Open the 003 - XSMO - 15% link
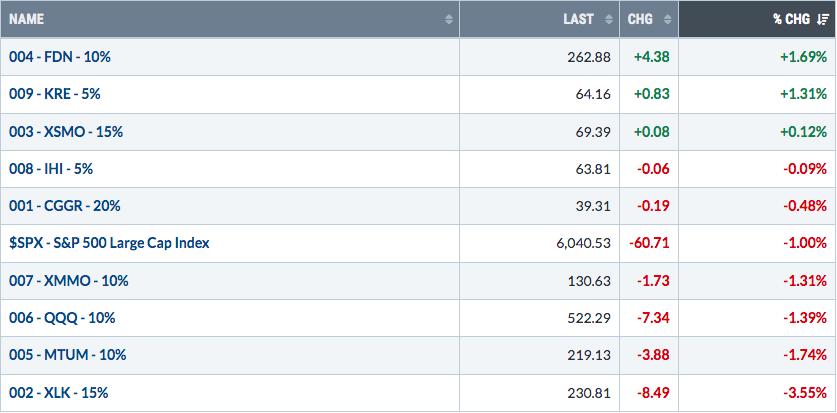This screenshot has height=413, width=837. [66, 132]
